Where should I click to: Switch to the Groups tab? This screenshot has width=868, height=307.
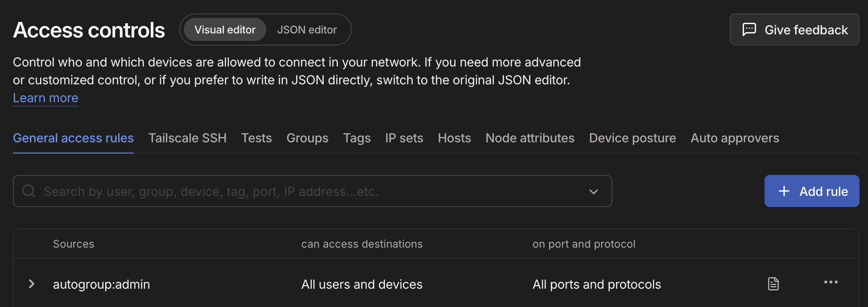coord(307,138)
